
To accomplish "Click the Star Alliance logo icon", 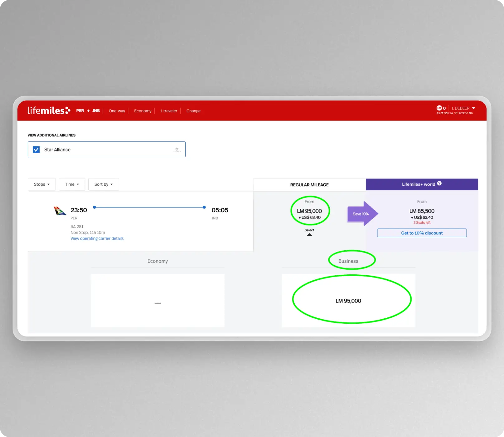I will point(177,150).
